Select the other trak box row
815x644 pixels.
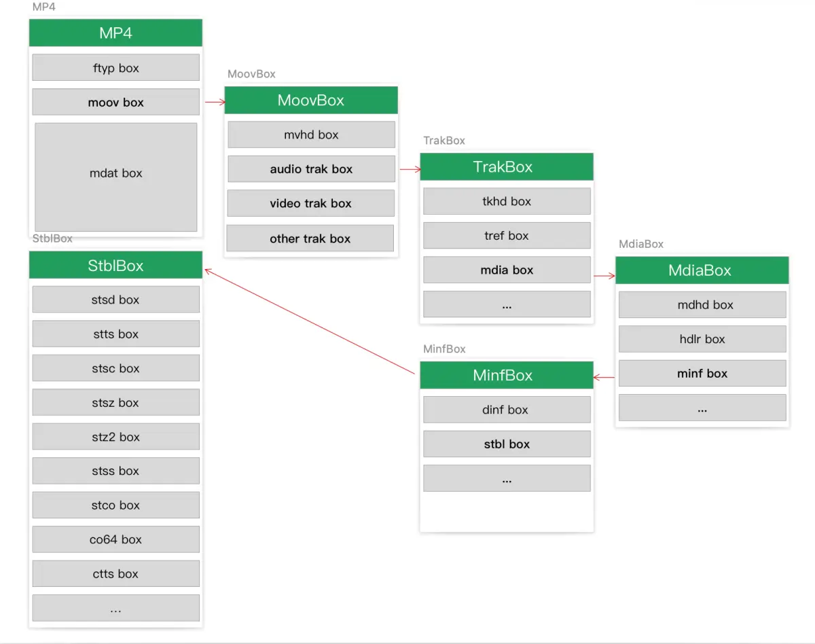pyautogui.click(x=310, y=238)
